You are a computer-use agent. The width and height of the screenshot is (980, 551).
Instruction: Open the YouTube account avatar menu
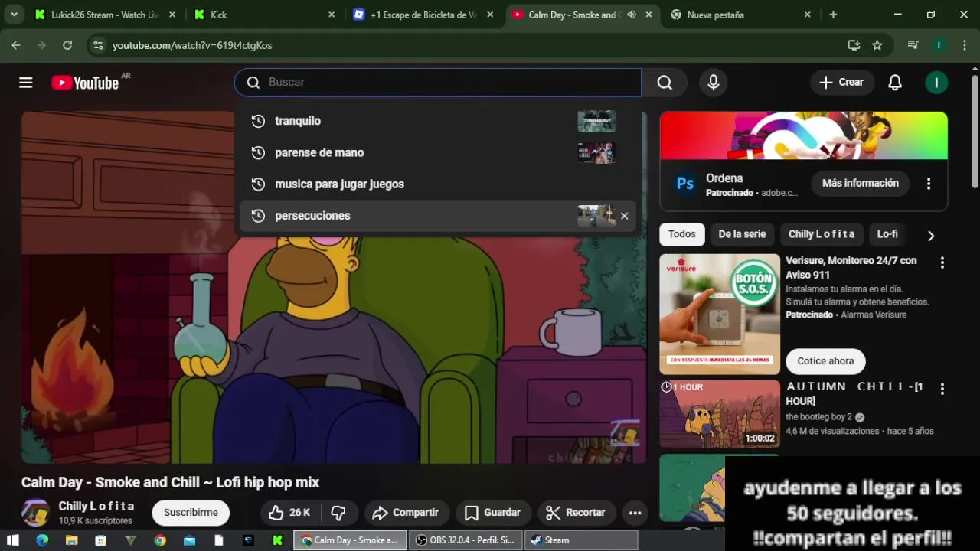tap(936, 83)
